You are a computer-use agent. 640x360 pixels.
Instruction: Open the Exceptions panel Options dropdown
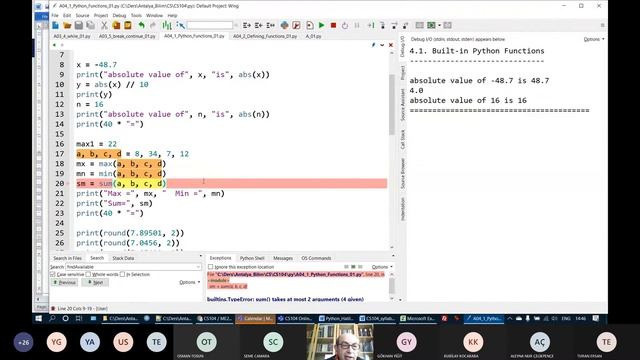(x=382, y=267)
